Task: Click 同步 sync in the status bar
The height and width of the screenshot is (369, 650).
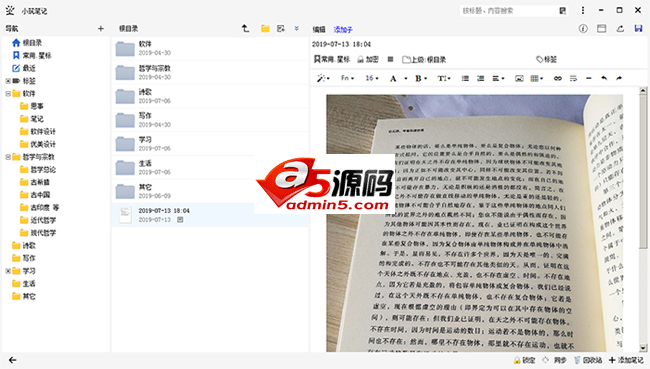Action: 554,360
